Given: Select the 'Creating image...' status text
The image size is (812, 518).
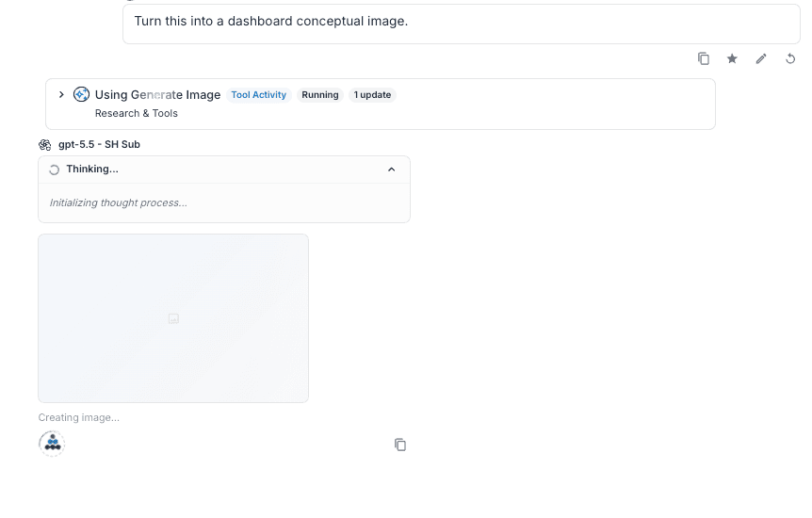Looking at the screenshot, I should 79,417.
